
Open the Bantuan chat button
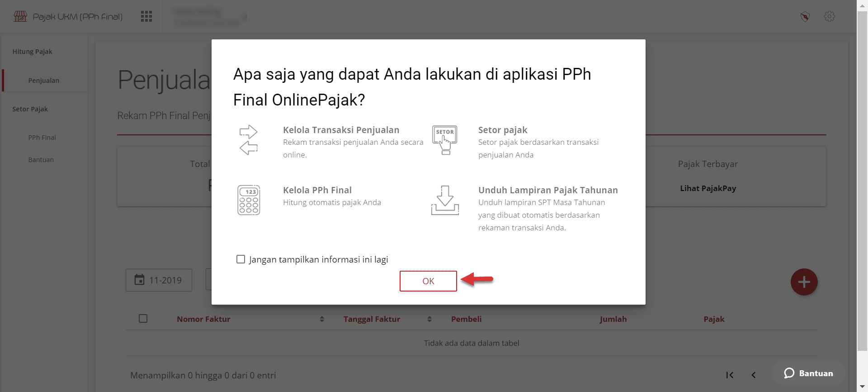point(808,373)
